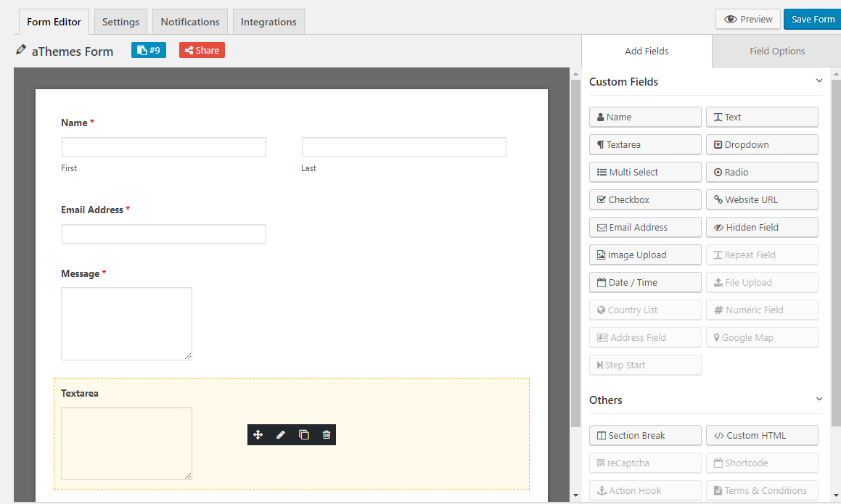Add a Custom HTML block

click(x=762, y=435)
